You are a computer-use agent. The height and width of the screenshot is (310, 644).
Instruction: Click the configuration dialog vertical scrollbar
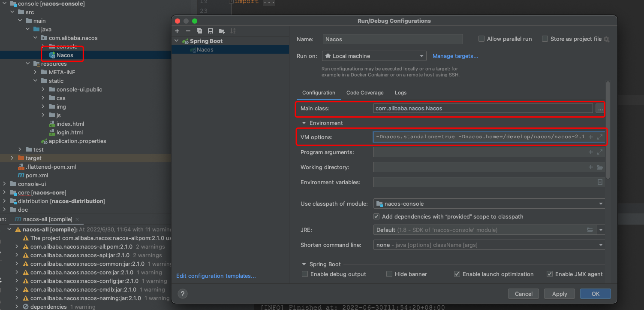(x=608, y=131)
